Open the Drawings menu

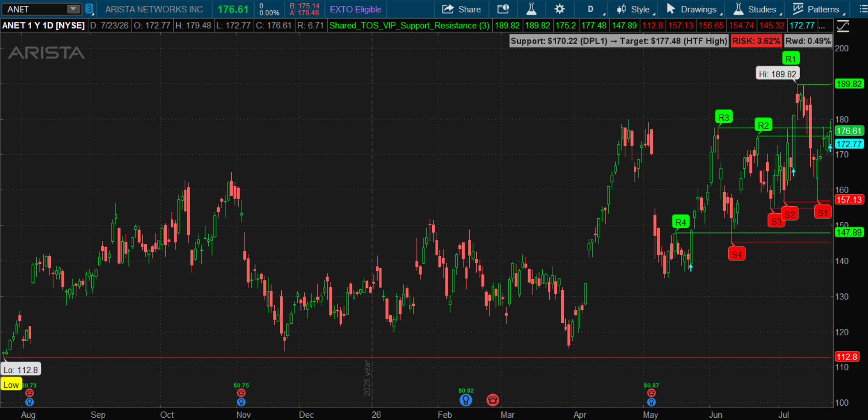pyautogui.click(x=693, y=9)
